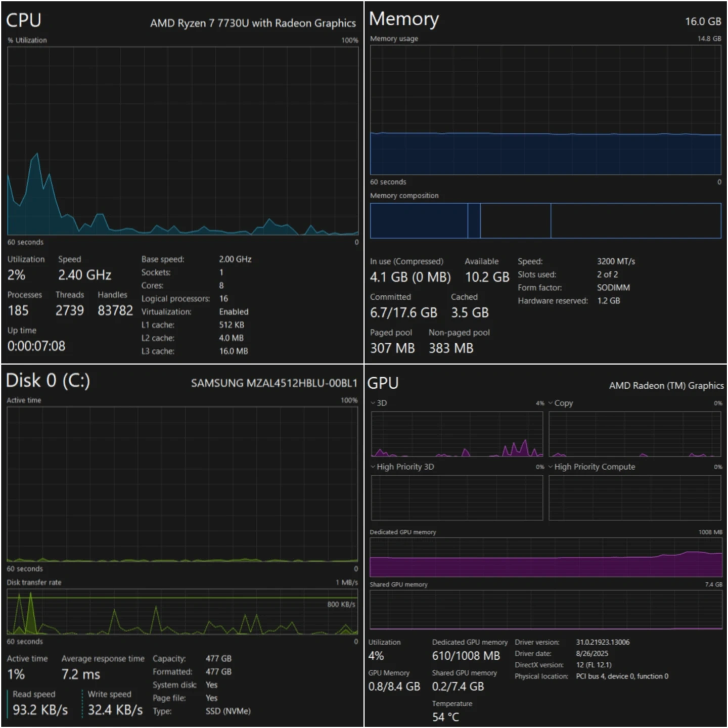The width and height of the screenshot is (728, 728).
Task: Open the High Priority Compute dropdown
Action: (x=551, y=467)
